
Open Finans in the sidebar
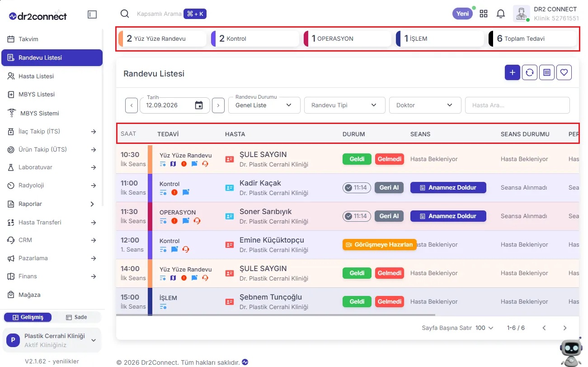[x=52, y=276]
